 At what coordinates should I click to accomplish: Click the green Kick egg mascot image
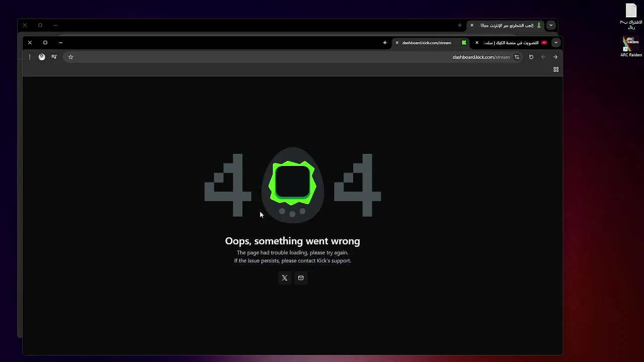[x=292, y=185]
